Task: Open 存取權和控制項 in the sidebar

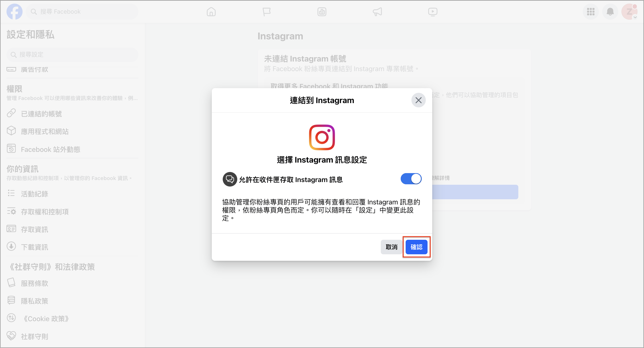Action: tap(72, 212)
